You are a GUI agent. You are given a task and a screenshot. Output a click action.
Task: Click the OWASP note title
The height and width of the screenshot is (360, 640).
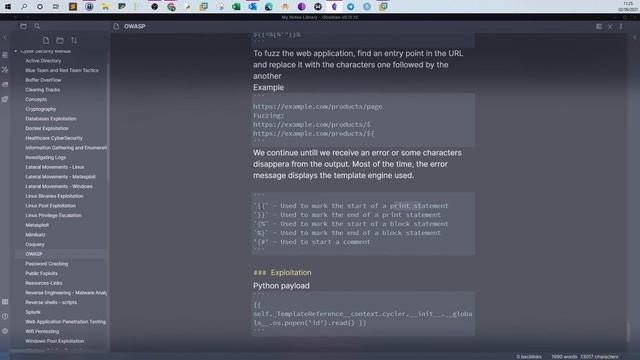[x=135, y=26]
